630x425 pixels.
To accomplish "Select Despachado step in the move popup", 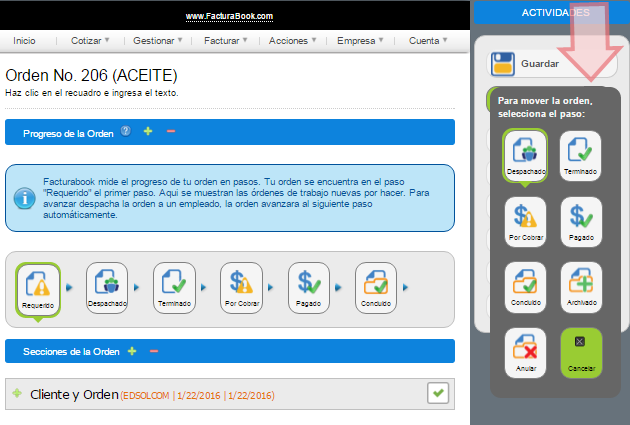I will pyautogui.click(x=525, y=156).
